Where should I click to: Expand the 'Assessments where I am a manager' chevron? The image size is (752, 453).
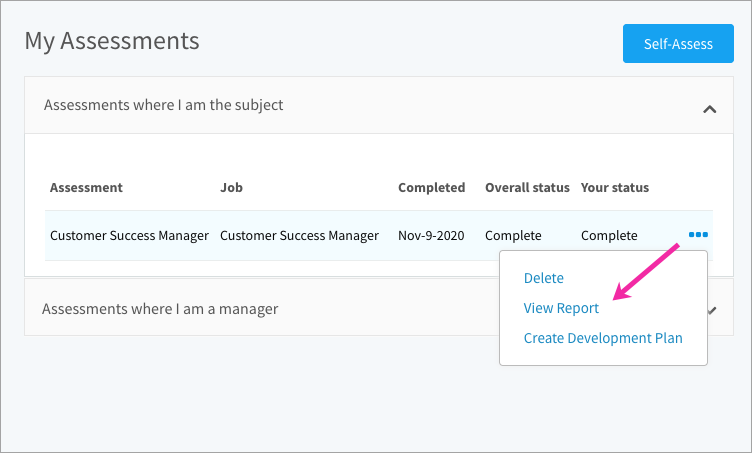click(712, 310)
